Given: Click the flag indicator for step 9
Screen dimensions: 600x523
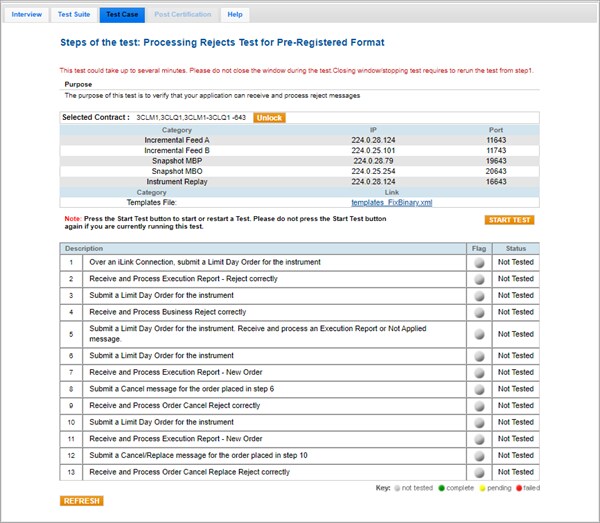Looking at the screenshot, I should pos(480,406).
